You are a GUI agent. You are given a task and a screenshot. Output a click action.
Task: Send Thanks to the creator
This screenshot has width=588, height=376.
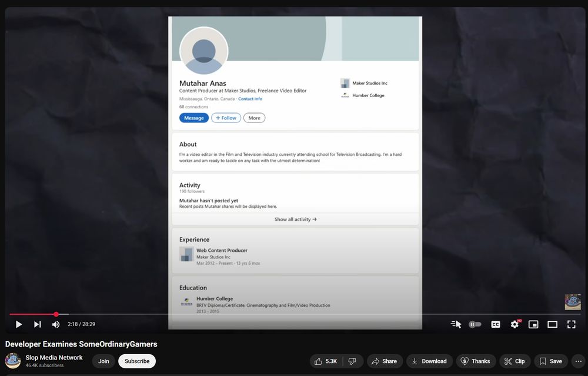point(476,361)
